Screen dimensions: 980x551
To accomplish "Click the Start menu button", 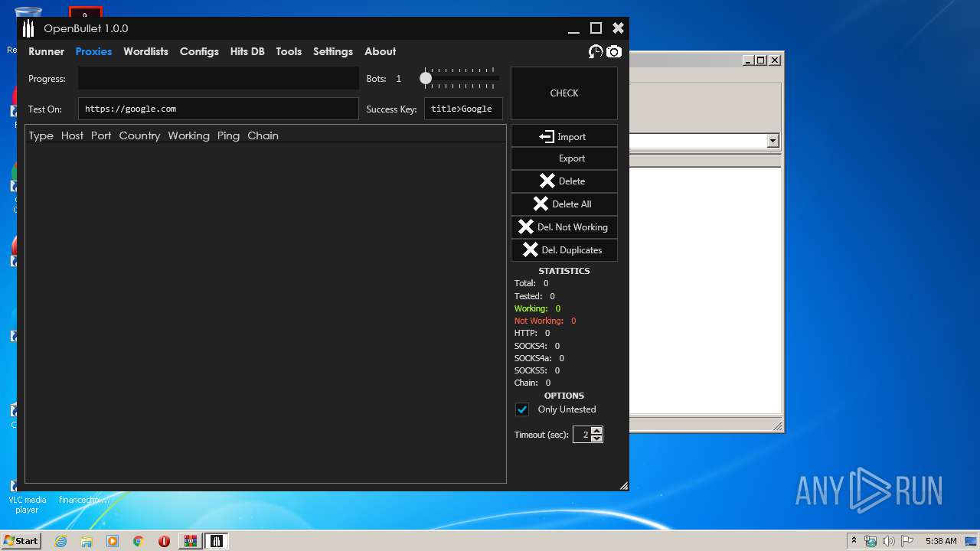I will tap(21, 541).
